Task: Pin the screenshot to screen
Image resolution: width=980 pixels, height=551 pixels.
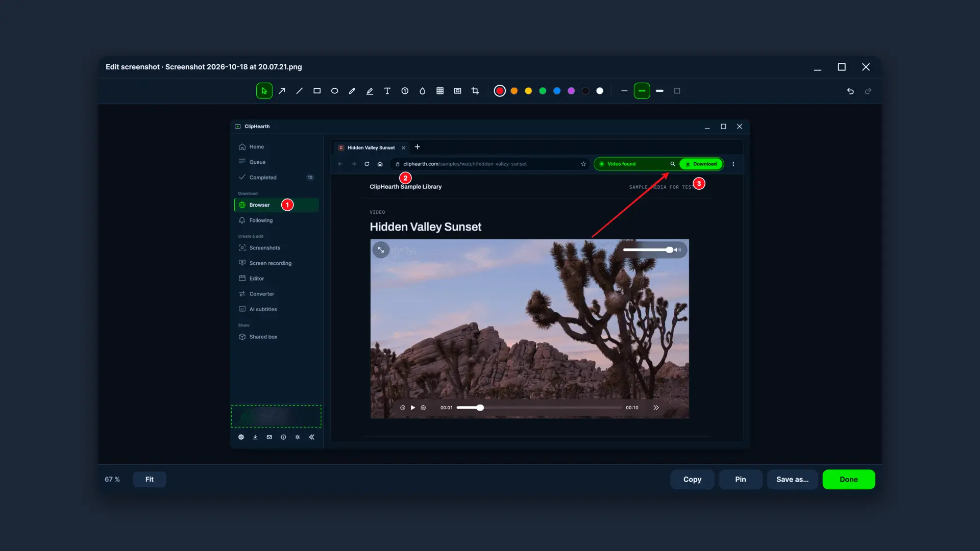Action: click(741, 479)
